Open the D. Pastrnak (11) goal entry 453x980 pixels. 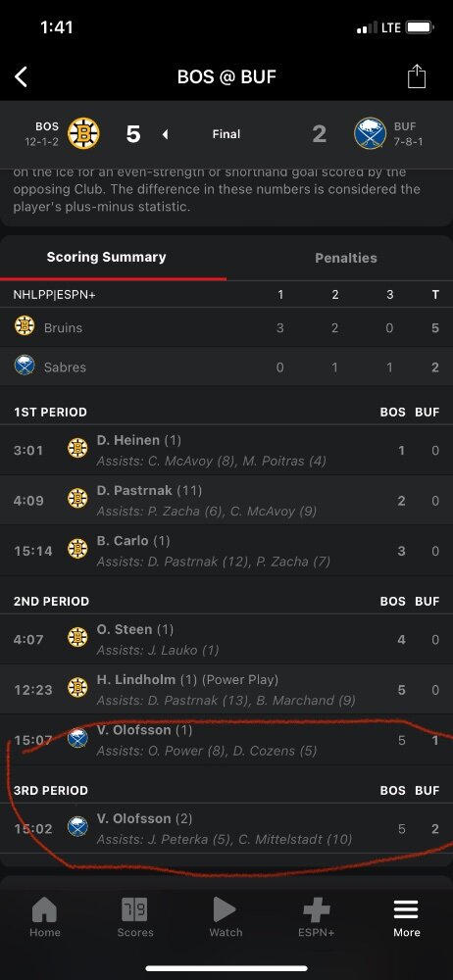(x=226, y=501)
